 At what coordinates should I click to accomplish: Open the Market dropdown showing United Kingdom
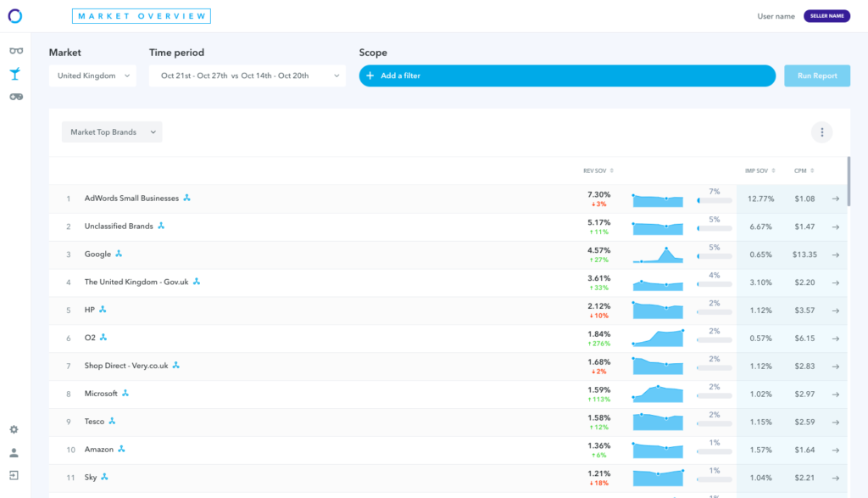coord(92,76)
